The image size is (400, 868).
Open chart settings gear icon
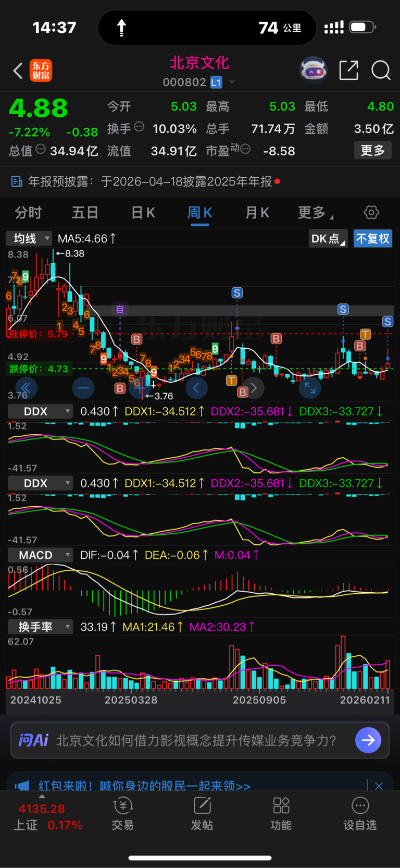click(x=371, y=212)
